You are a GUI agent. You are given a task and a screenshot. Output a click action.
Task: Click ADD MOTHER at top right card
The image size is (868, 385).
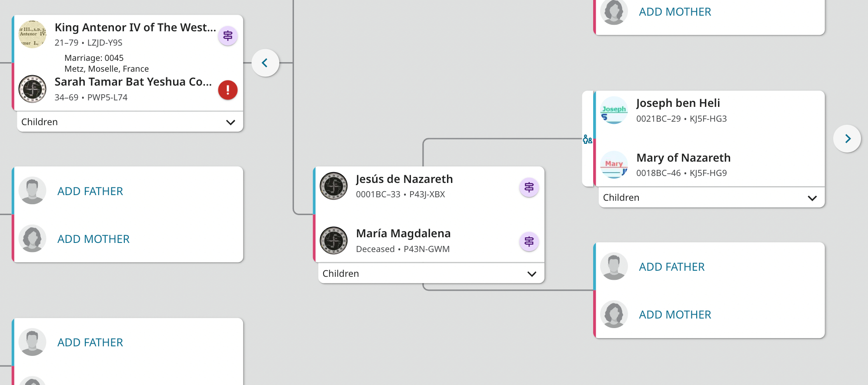coord(674,12)
